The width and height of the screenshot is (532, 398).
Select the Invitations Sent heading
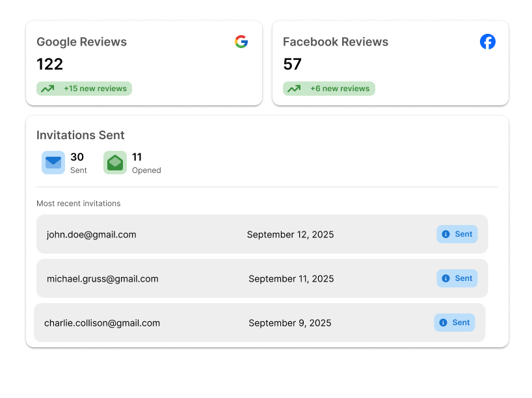click(x=80, y=135)
